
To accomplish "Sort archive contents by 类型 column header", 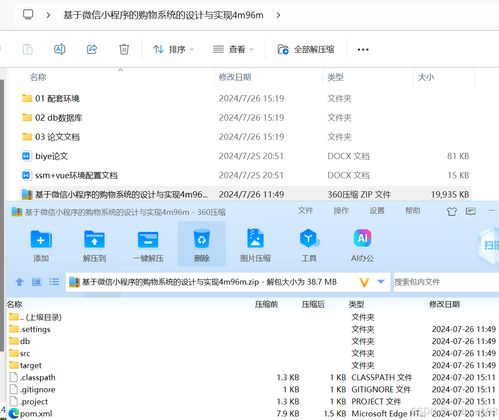I will tap(356, 304).
